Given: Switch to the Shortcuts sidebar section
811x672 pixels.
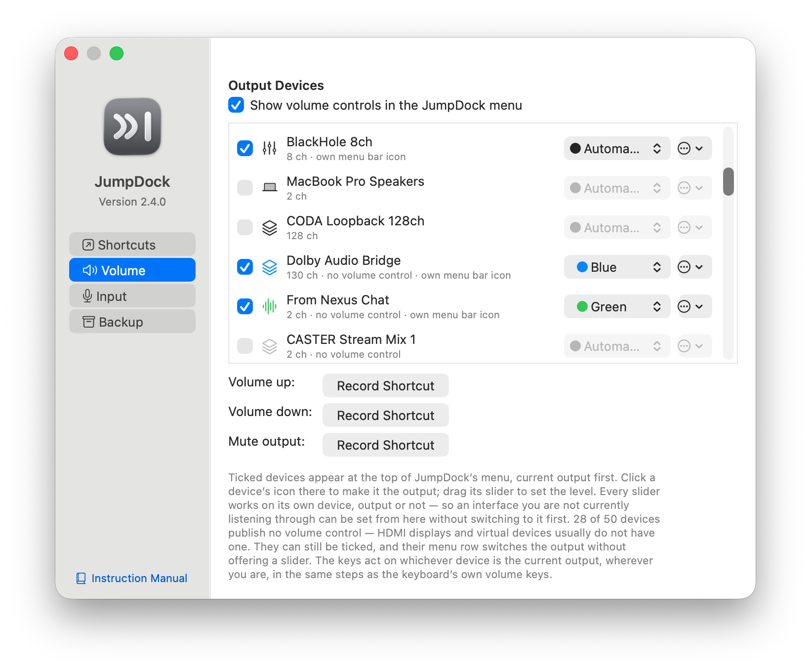Looking at the screenshot, I should [132, 245].
